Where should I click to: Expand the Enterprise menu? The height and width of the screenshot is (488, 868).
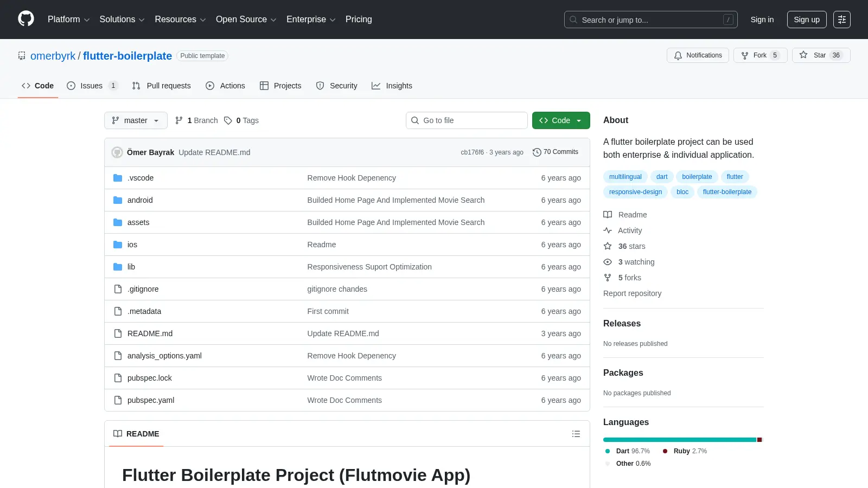[311, 20]
